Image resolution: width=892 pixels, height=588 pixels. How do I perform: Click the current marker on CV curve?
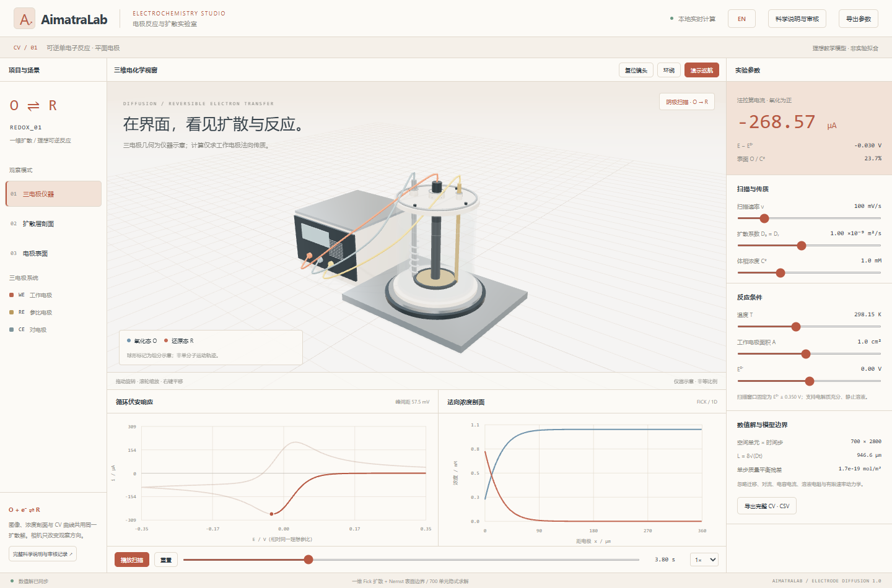271,514
